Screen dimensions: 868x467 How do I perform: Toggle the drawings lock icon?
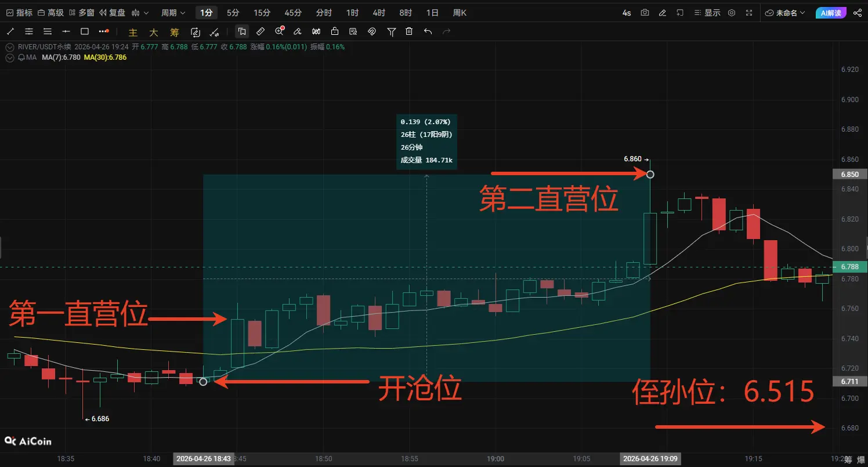(x=335, y=31)
